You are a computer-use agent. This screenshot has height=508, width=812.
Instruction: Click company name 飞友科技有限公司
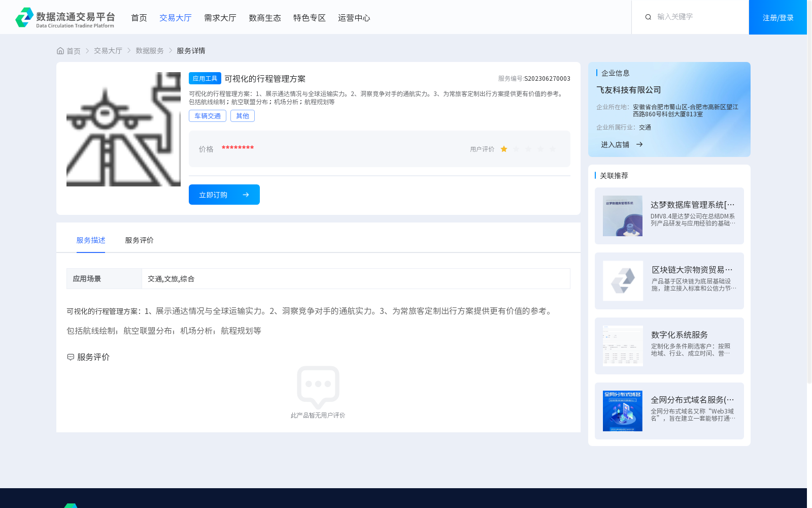629,90
